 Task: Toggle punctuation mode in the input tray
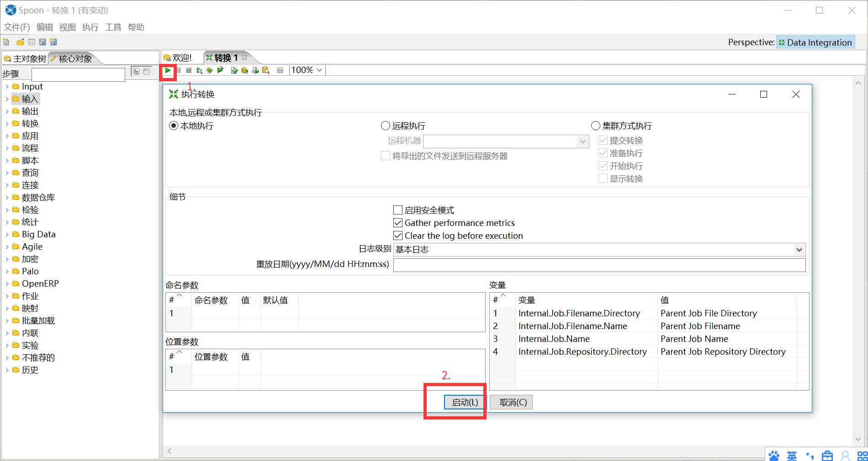[810, 456]
